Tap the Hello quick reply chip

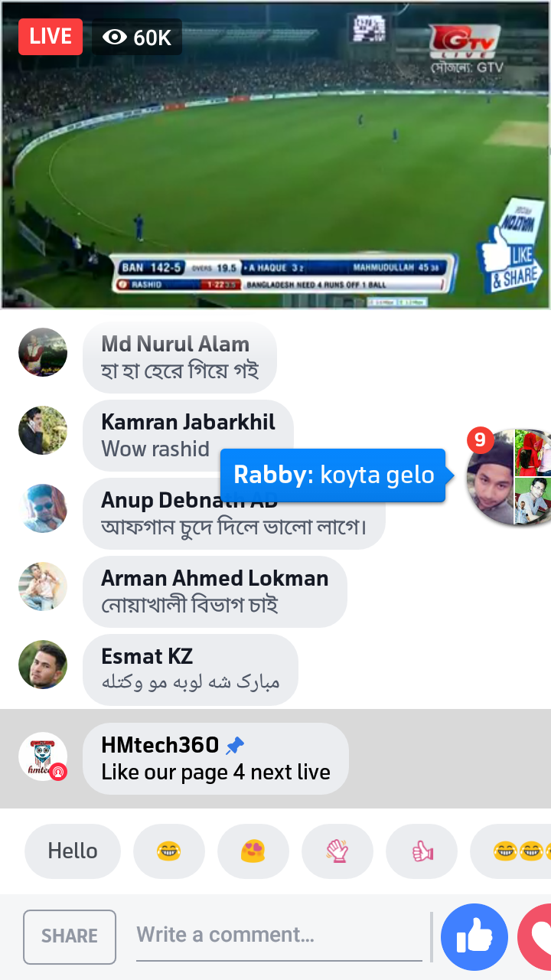[x=73, y=851]
